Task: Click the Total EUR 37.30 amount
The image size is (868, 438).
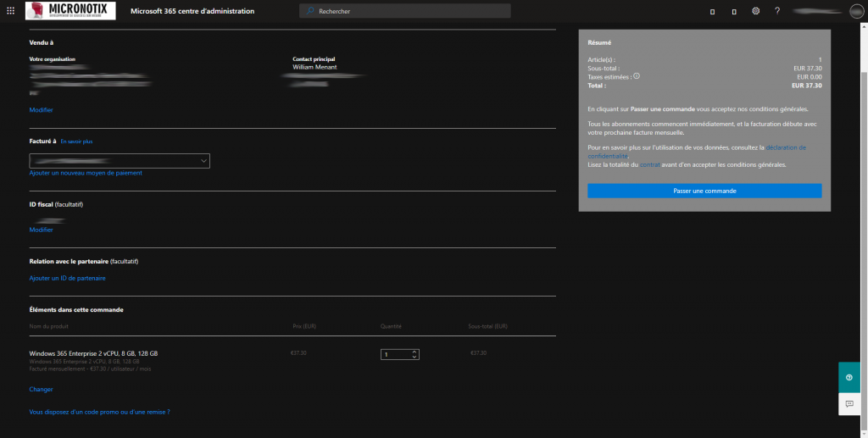Action: point(807,86)
